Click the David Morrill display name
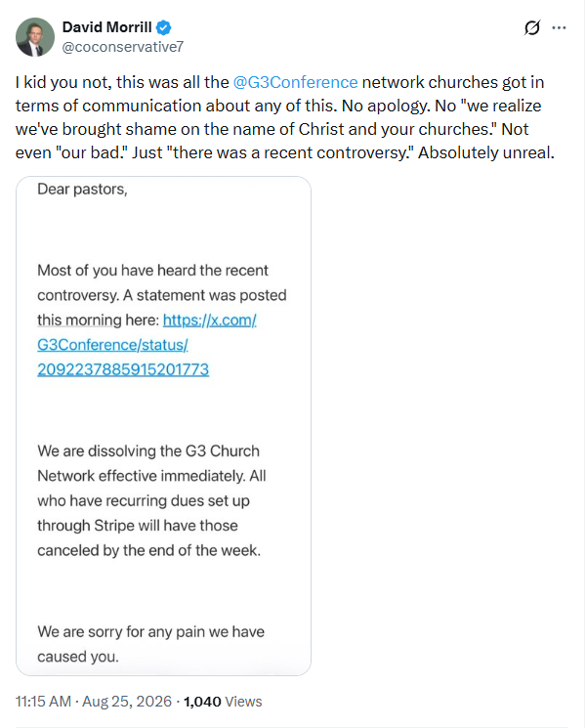Image resolution: width=587 pixels, height=728 pixels. [106, 27]
